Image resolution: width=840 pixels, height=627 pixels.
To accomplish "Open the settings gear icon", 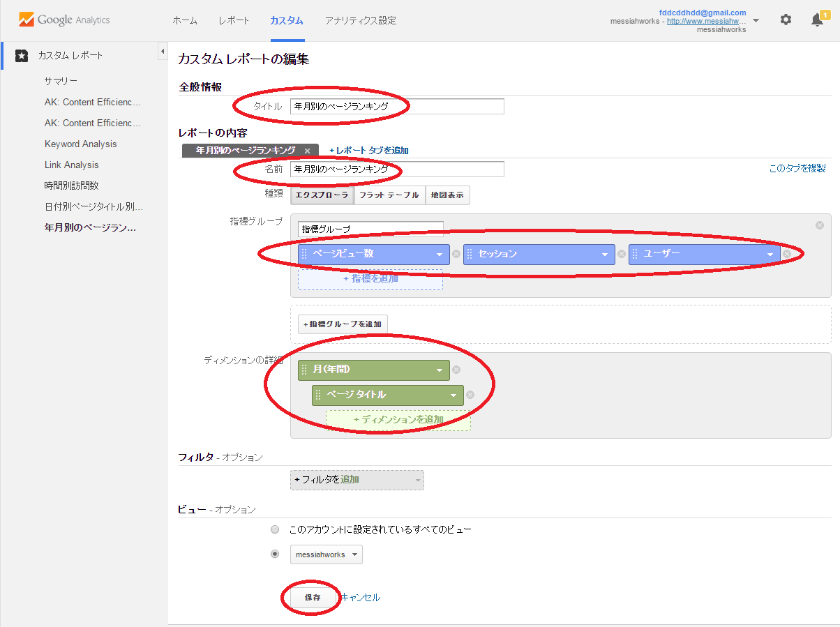I will tap(786, 20).
